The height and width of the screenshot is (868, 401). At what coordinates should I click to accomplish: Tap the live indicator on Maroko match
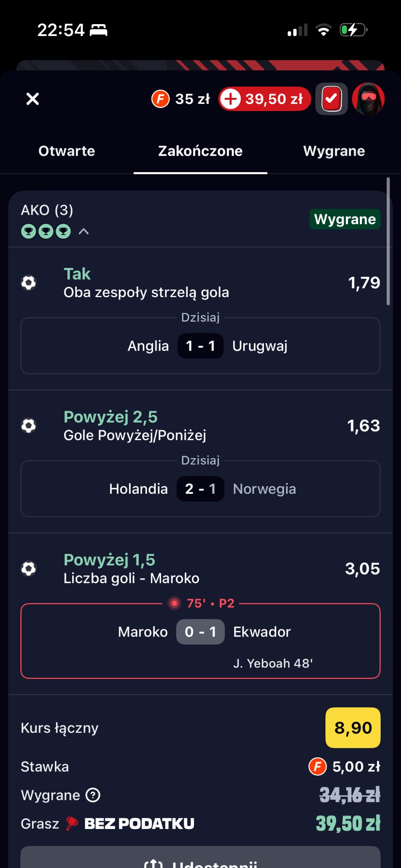coord(174,603)
